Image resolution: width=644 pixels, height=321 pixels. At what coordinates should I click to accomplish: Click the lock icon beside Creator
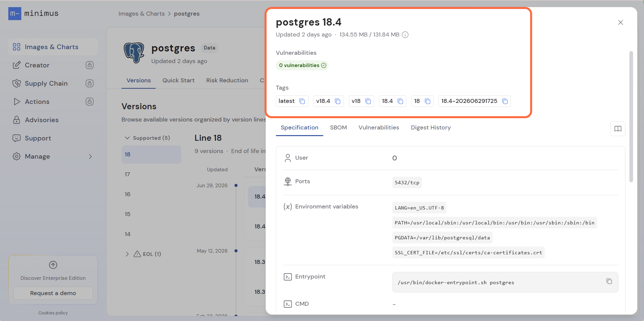click(90, 65)
